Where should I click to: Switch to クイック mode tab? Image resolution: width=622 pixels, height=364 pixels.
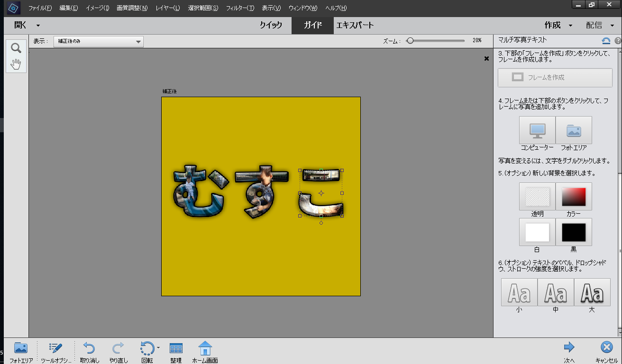tap(271, 26)
